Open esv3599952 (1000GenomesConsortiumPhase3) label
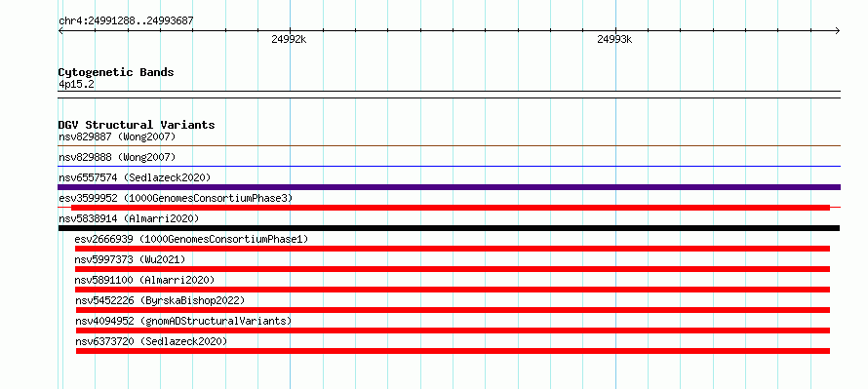868x389 pixels. tap(176, 198)
